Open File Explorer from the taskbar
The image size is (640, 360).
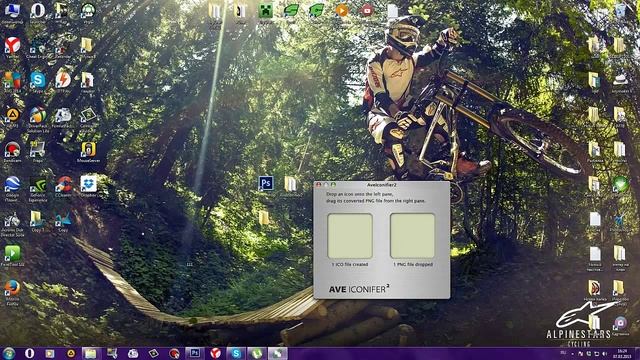[x=91, y=353]
